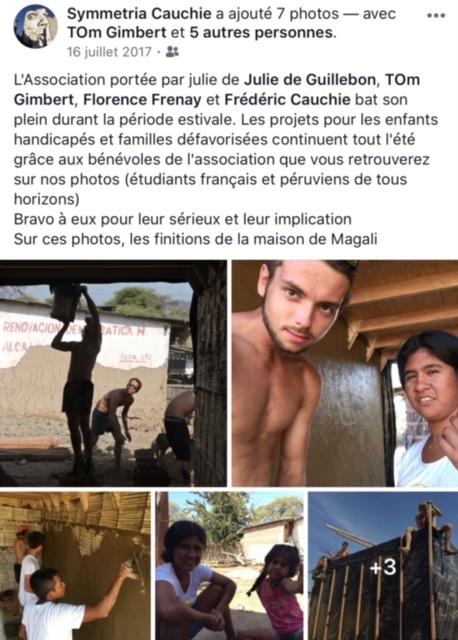
Task: Open Frédéric Cauchie's profile link
Action: pos(288,100)
